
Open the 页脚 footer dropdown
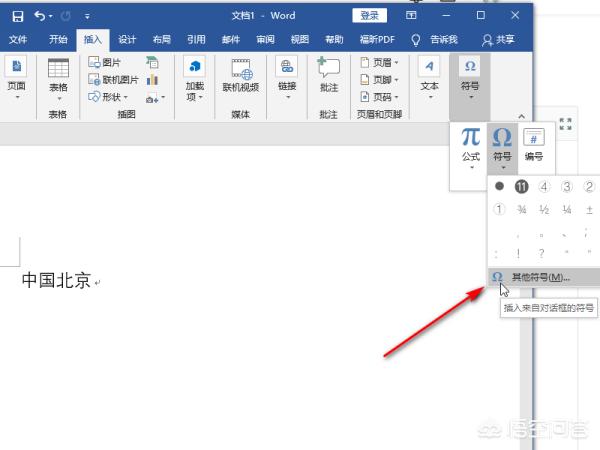point(380,80)
